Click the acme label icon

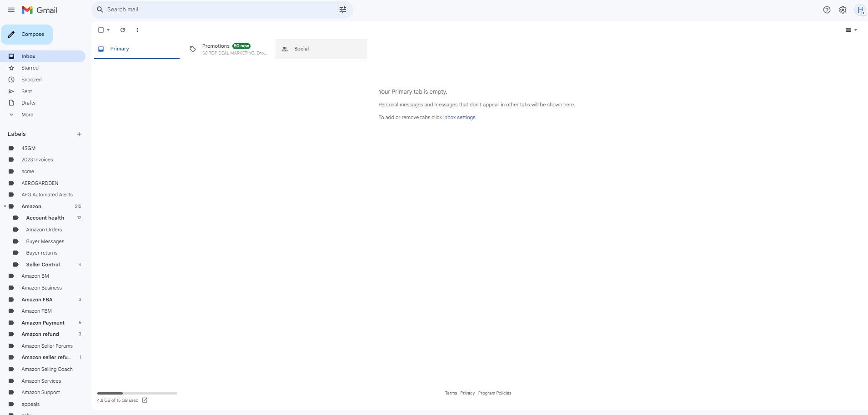point(11,171)
